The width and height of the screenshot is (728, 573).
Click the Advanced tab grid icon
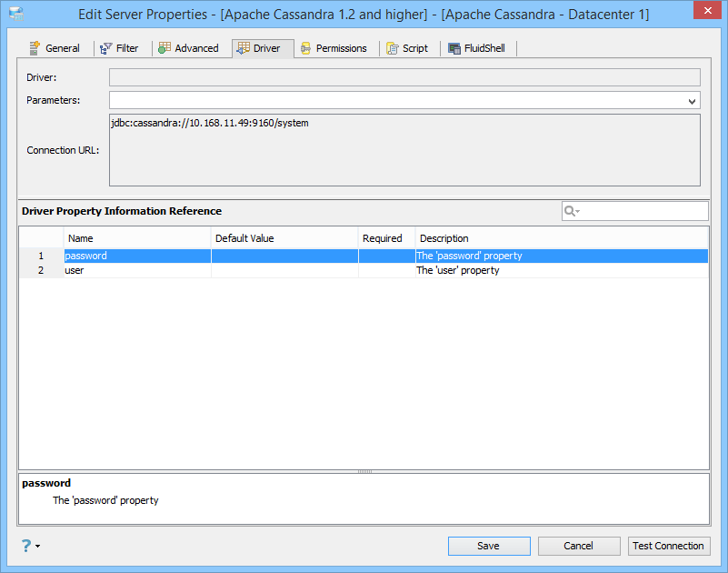[165, 48]
